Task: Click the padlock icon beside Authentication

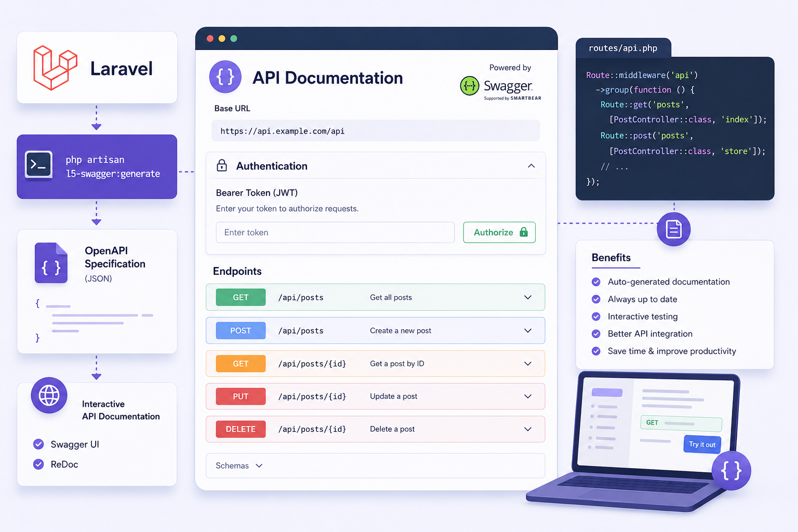Action: 222,166
